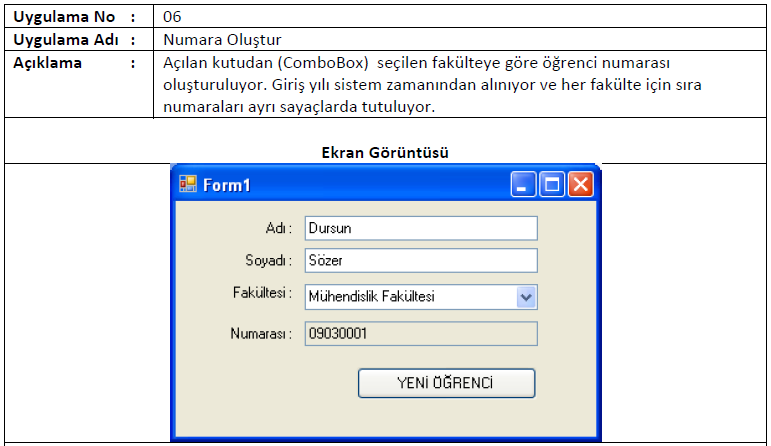Click the Uygulama No table cell
Viewport: 771px width, 446px height.
coord(63,17)
